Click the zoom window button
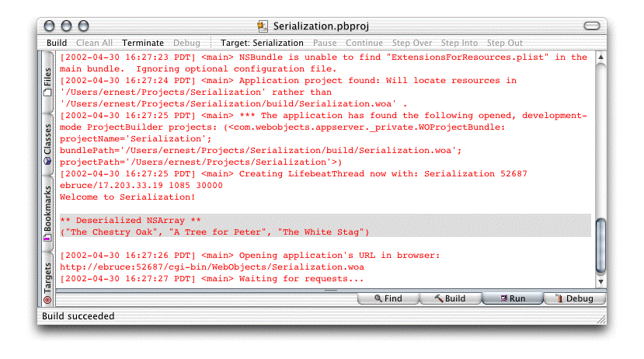This screenshot has width=644, height=359. pyautogui.click(x=83, y=26)
